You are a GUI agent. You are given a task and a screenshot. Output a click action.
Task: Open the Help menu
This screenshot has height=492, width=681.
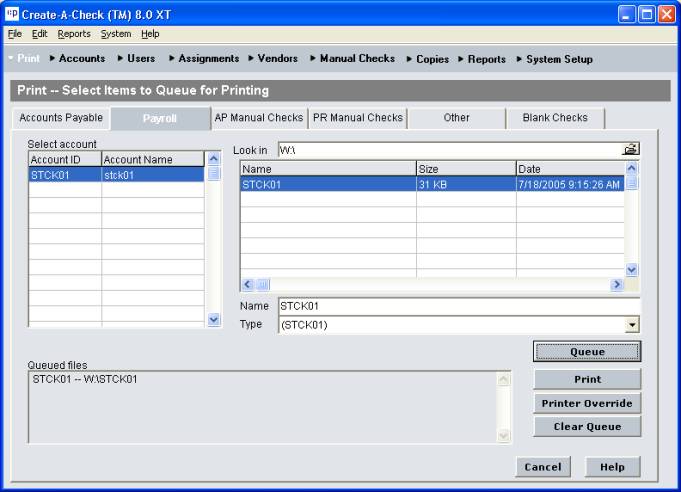point(150,34)
